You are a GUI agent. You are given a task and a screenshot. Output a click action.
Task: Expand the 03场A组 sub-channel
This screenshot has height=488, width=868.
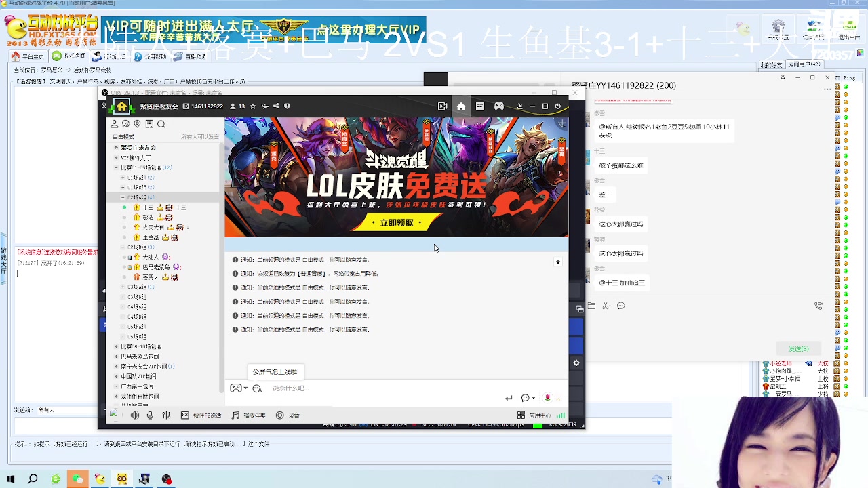click(123, 287)
